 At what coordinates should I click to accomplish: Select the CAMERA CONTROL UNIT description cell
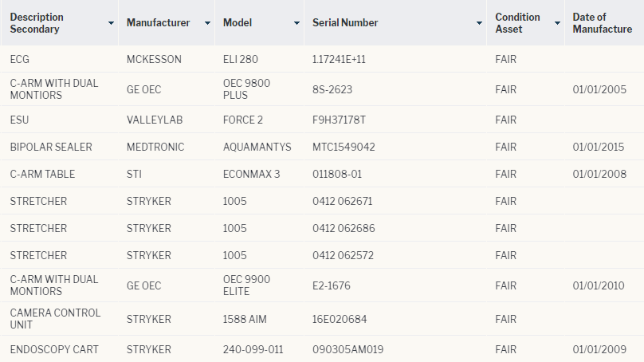click(55, 319)
